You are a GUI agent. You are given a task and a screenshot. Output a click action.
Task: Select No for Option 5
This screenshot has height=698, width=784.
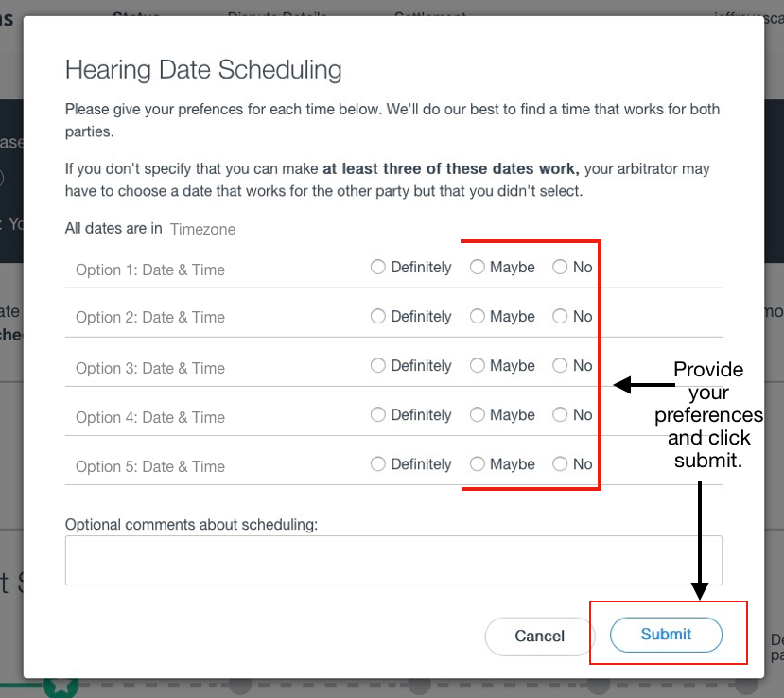pos(561,464)
